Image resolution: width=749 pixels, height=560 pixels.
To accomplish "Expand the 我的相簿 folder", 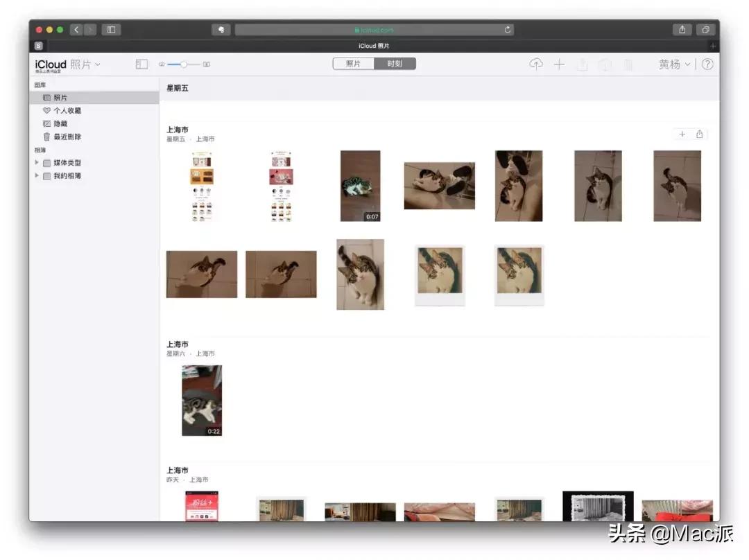I will tap(37, 175).
